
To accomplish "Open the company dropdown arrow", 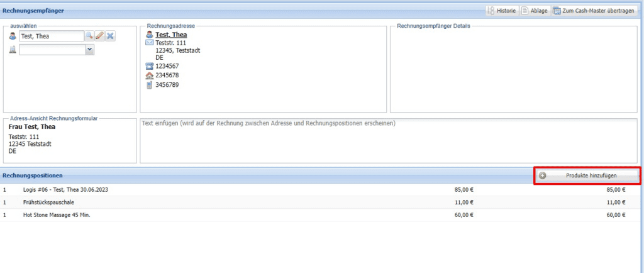I will pyautogui.click(x=89, y=50).
